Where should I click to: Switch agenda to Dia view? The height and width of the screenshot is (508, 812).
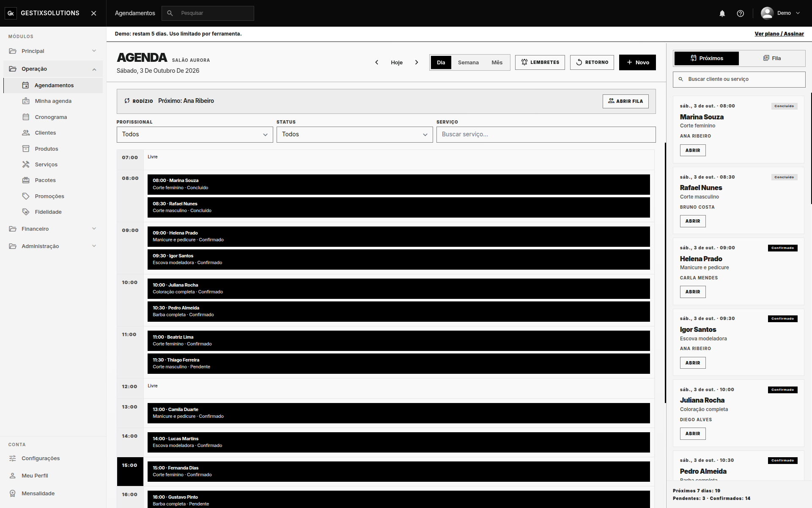click(441, 62)
